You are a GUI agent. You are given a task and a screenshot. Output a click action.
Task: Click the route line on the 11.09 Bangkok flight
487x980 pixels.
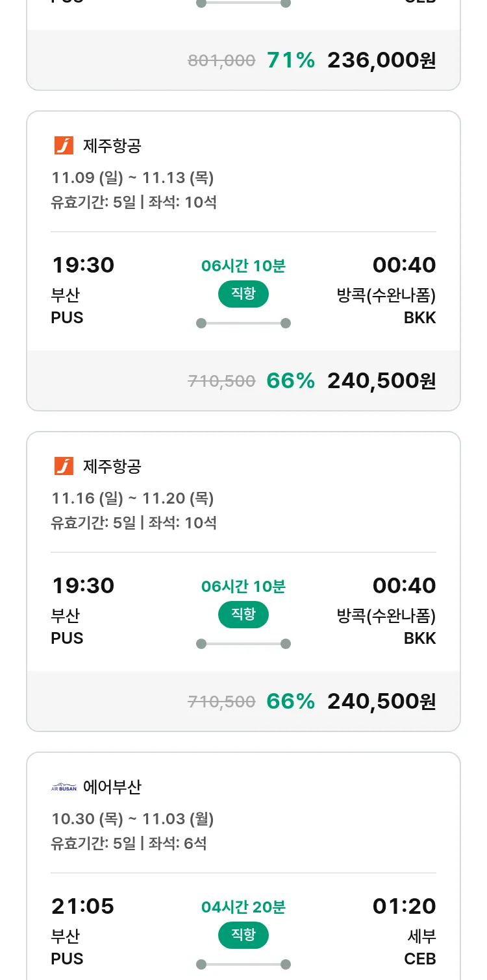243,323
